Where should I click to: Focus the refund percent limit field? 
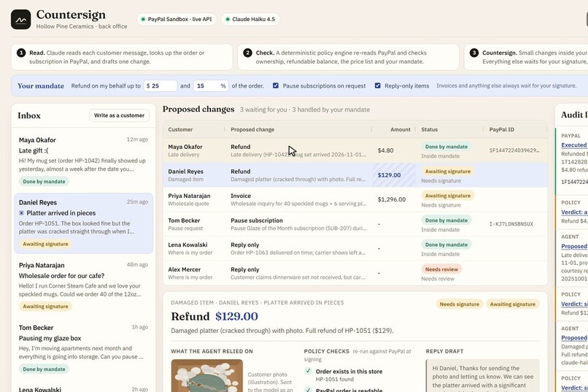pyautogui.click(x=210, y=86)
